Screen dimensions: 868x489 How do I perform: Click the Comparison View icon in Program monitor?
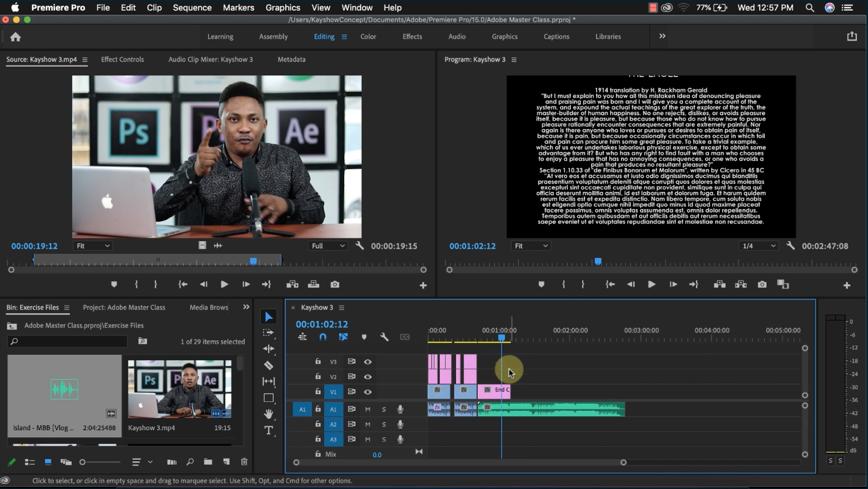coord(783,284)
